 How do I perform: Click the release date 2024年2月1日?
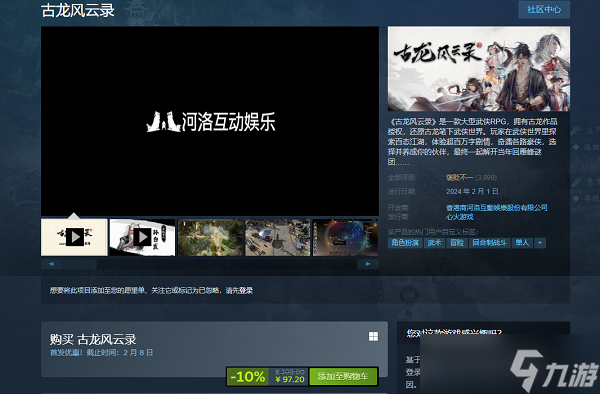pos(472,191)
